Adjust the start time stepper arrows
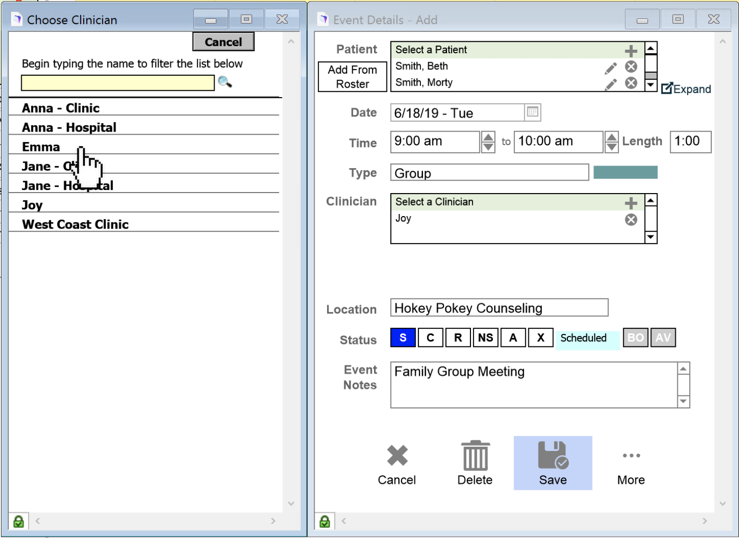The image size is (739, 538). click(488, 142)
